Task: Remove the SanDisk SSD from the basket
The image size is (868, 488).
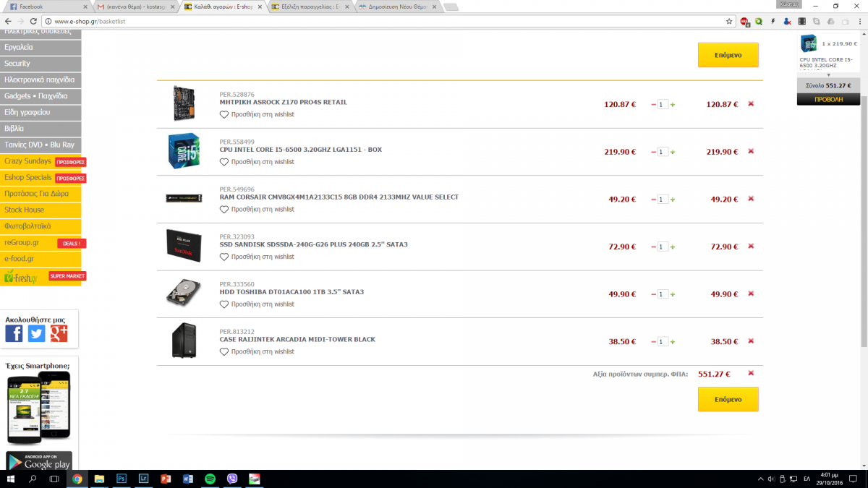Action: pos(751,247)
